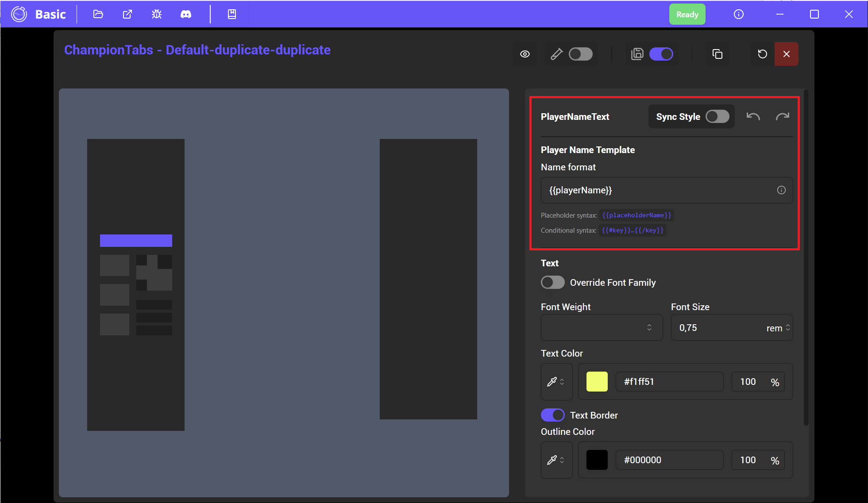Open the rem unit selector for Font Size
The height and width of the screenshot is (503, 868).
pos(778,328)
